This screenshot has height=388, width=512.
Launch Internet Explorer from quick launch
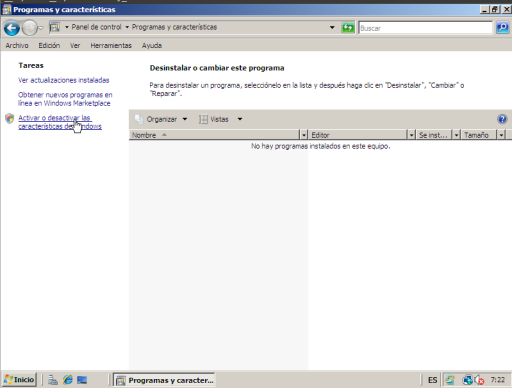pos(68,380)
